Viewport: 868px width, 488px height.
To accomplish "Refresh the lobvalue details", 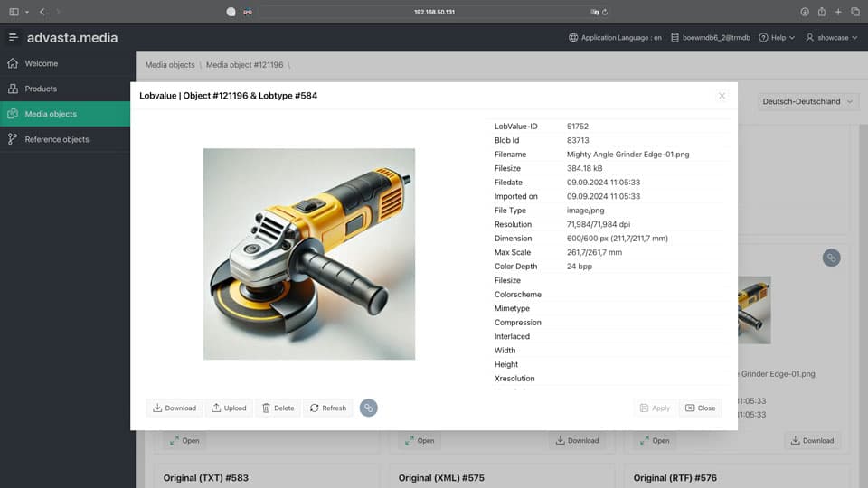I will tap(327, 408).
